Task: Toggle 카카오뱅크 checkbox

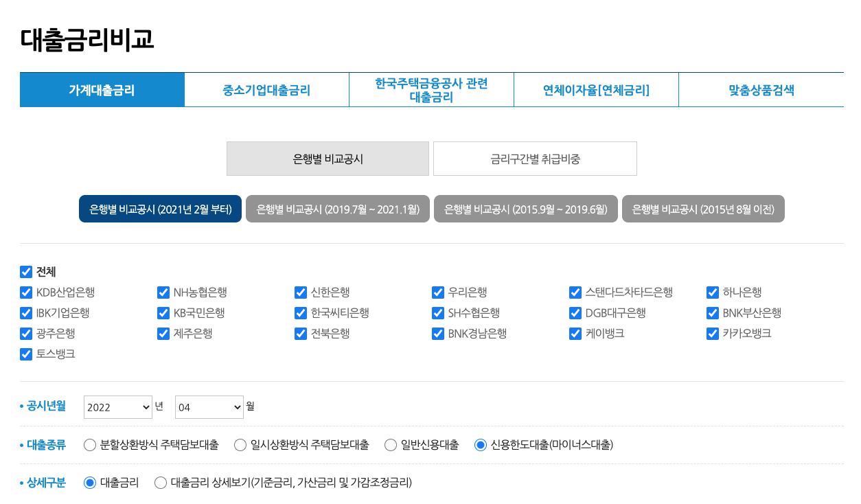Action: [713, 334]
